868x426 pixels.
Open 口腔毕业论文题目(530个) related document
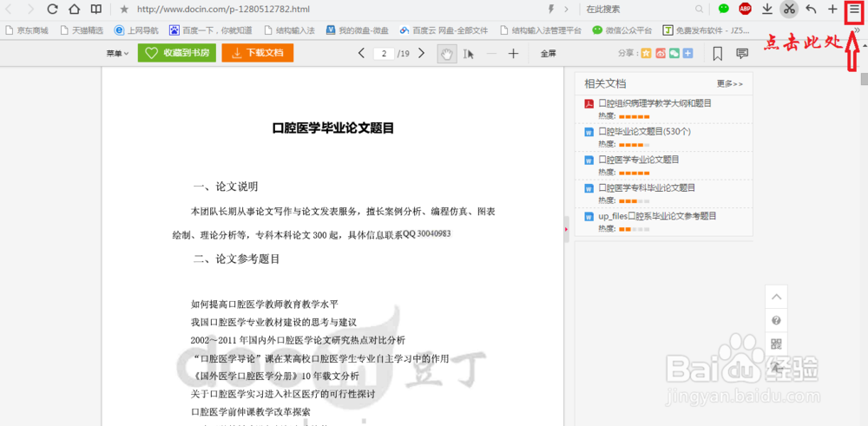pos(644,132)
